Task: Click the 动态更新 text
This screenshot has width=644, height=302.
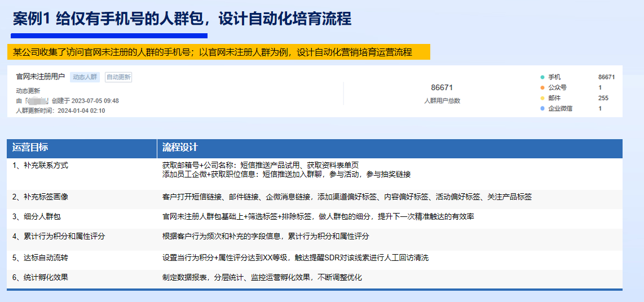Action: point(28,91)
